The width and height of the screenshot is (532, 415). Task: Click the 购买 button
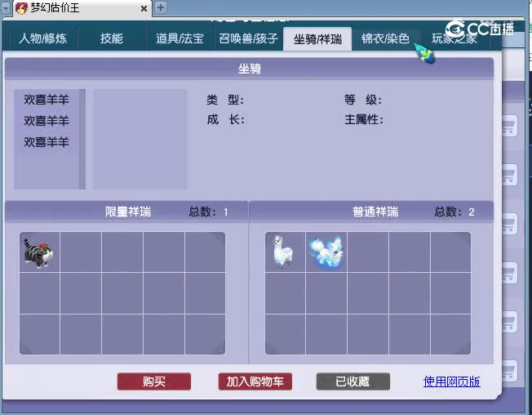click(154, 382)
